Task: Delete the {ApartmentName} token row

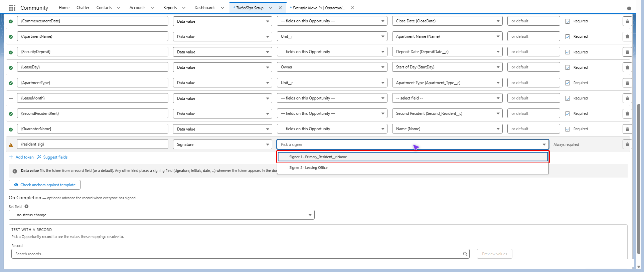Action: [x=627, y=36]
